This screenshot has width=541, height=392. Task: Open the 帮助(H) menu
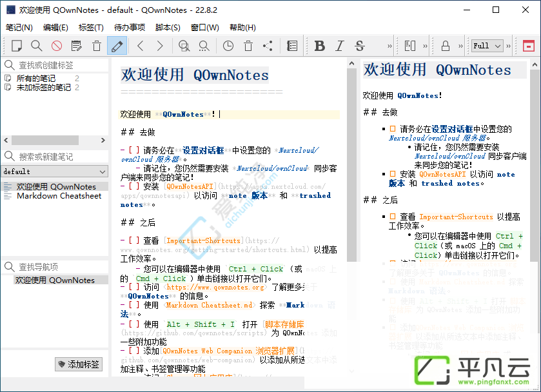coord(242,28)
